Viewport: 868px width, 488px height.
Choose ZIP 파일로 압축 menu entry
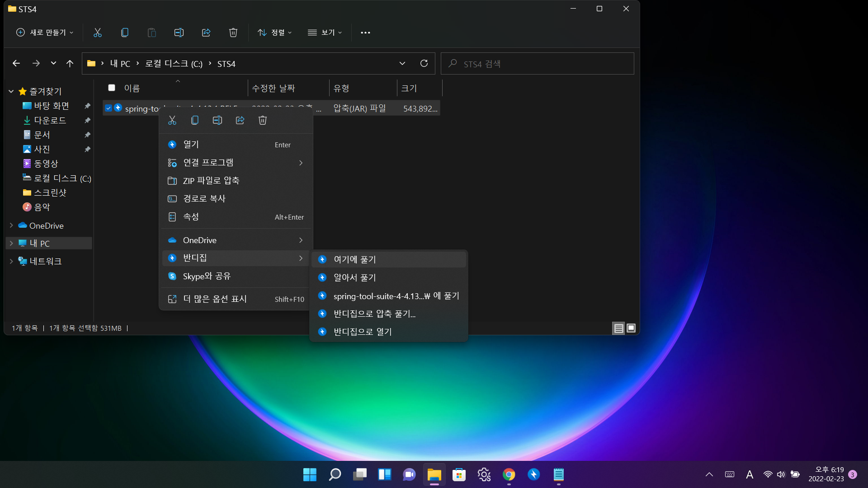click(x=211, y=181)
